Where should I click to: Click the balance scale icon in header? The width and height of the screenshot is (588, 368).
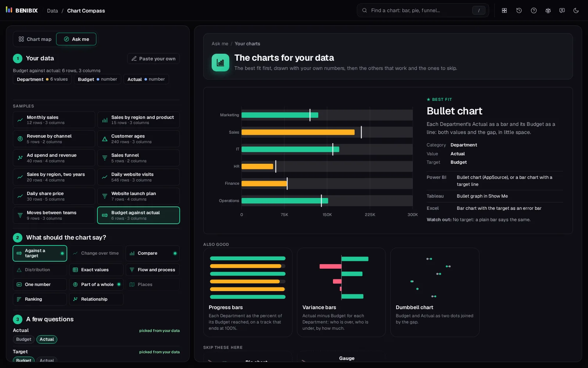(x=548, y=10)
